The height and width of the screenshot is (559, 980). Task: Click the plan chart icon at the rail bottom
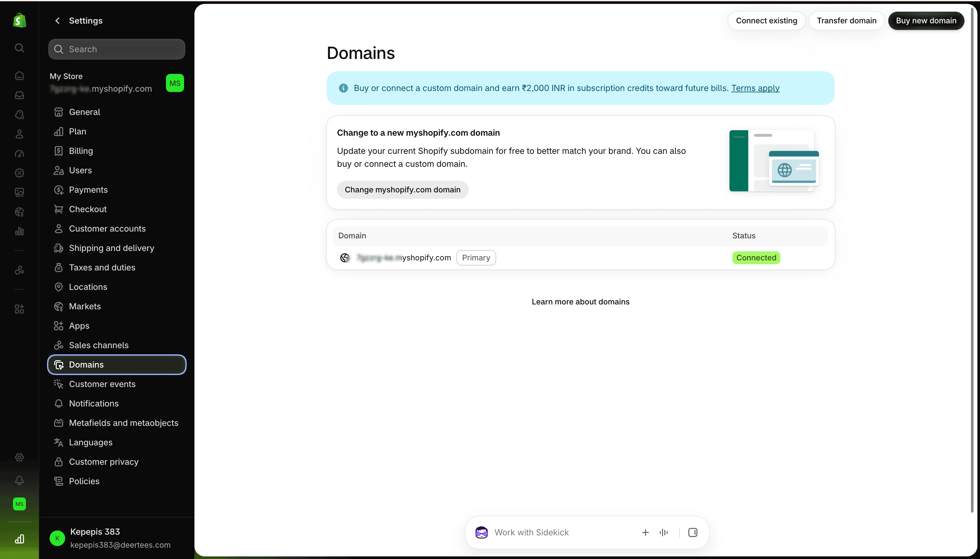19,539
